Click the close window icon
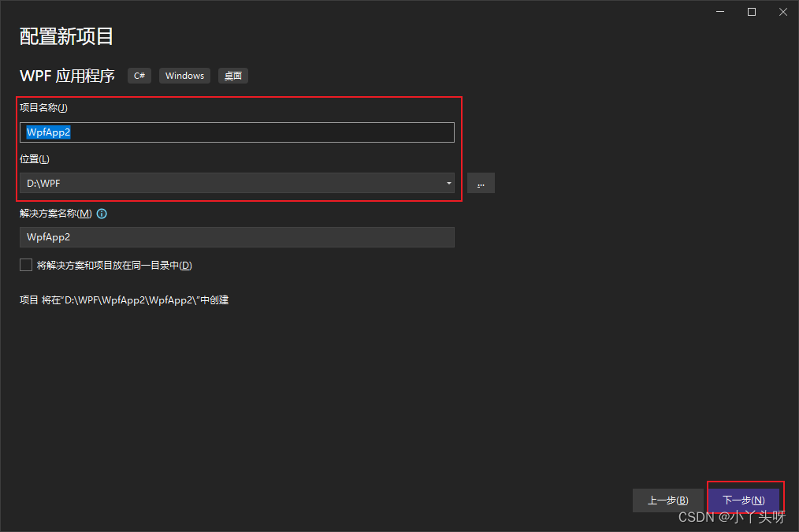 pos(782,12)
